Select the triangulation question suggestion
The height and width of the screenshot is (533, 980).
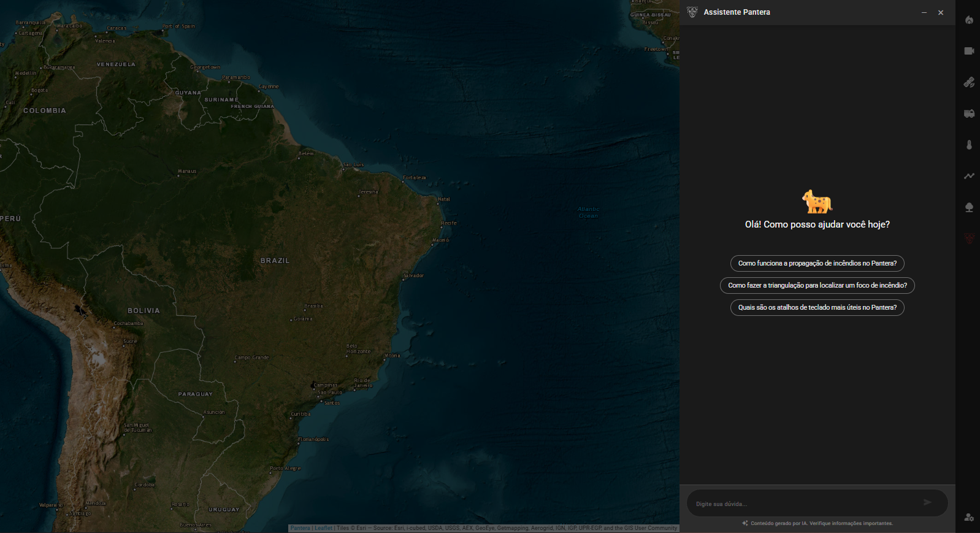coord(817,285)
